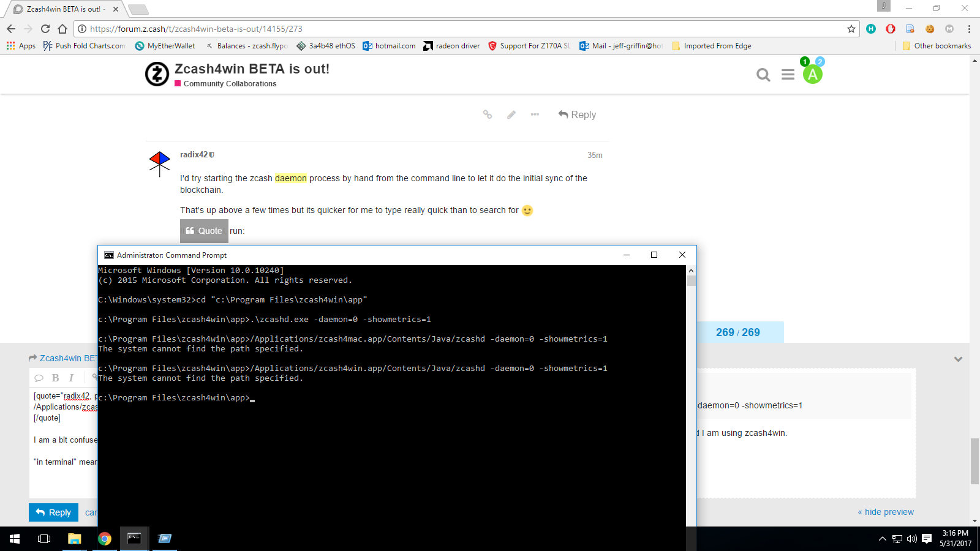Click the 35m post timestamp
Image resolution: width=980 pixels, height=551 pixels.
tap(595, 156)
